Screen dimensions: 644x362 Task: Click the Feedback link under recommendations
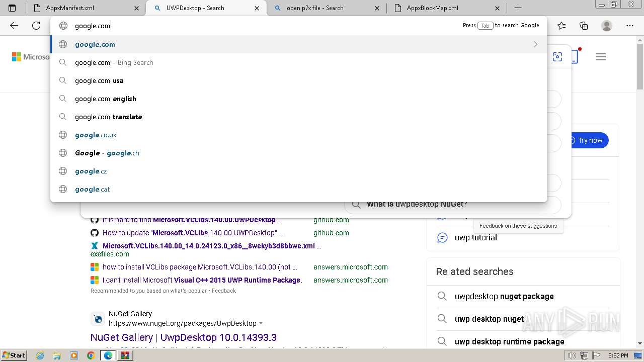[x=224, y=291]
